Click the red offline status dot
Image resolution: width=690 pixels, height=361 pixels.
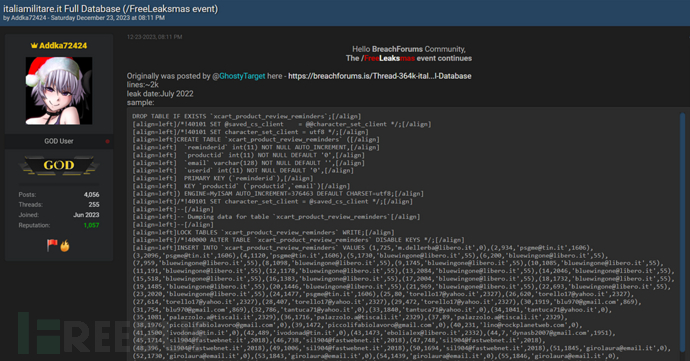(107, 141)
